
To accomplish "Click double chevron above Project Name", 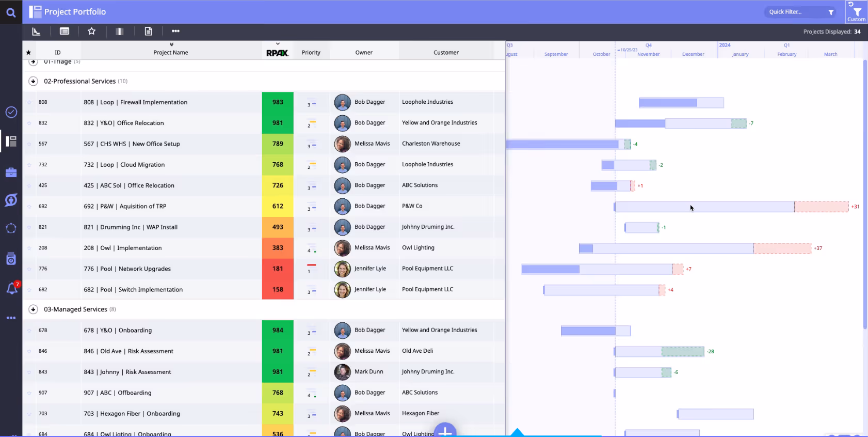I will 171,44.
